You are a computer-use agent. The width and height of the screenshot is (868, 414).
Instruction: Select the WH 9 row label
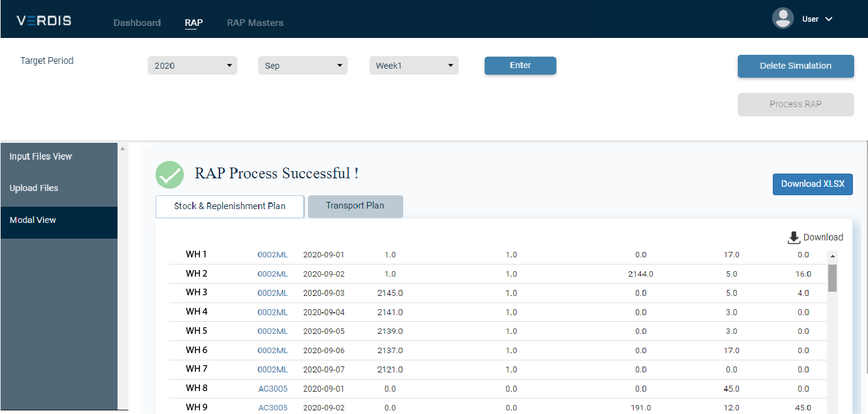(197, 407)
